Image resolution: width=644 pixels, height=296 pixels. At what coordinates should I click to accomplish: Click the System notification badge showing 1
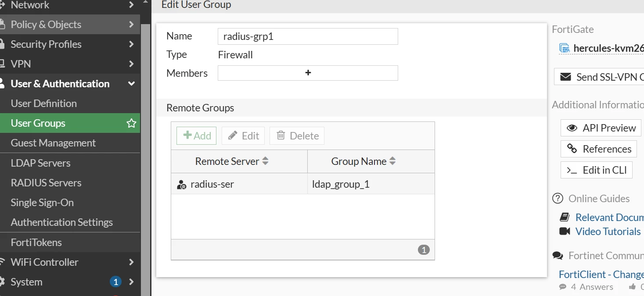115,282
